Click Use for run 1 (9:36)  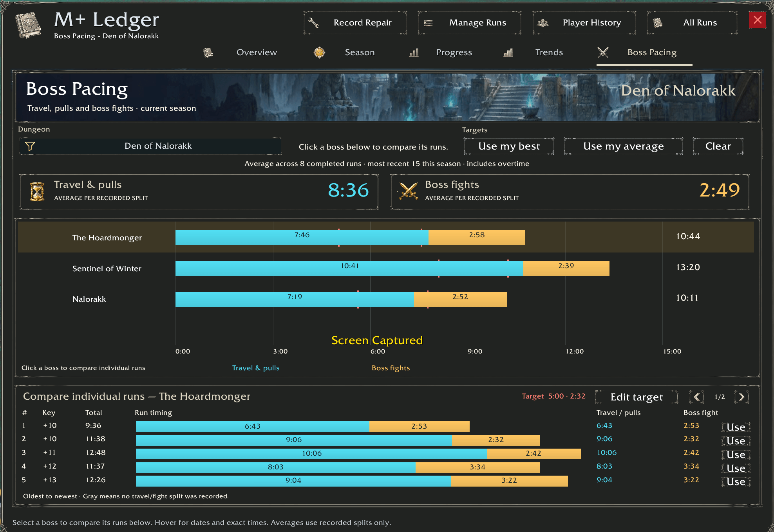pos(736,427)
